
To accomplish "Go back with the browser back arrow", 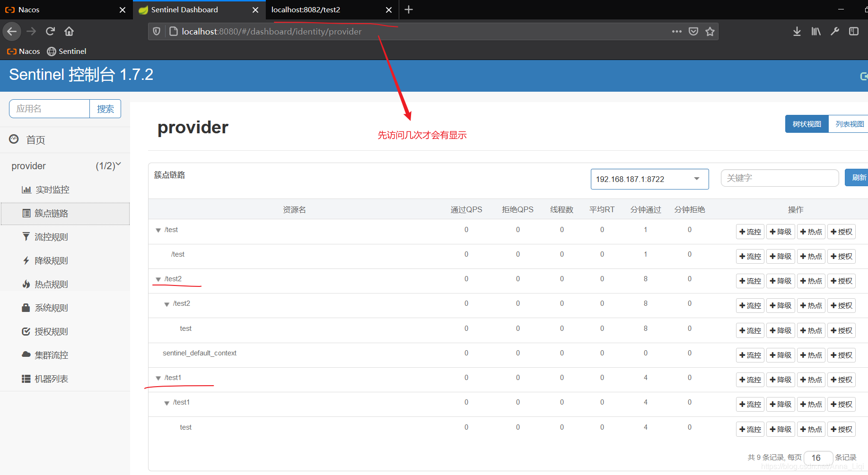I will pos(12,31).
